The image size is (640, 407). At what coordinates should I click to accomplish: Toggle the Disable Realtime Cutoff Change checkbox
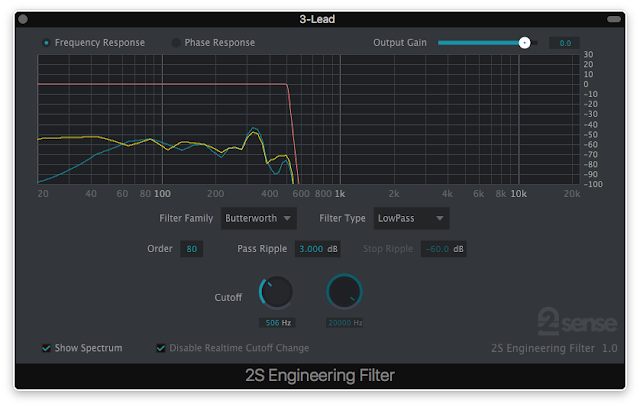[x=161, y=348]
